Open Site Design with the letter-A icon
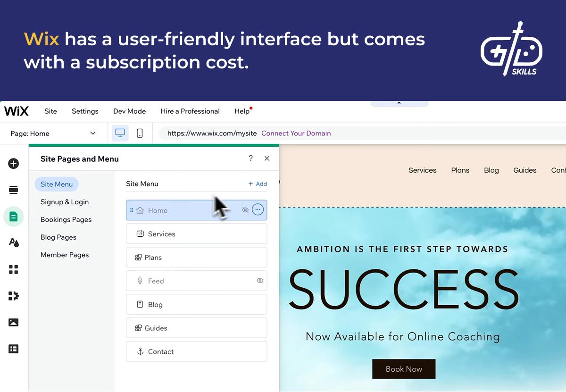Viewport: 566px width, 392px height. click(x=13, y=242)
